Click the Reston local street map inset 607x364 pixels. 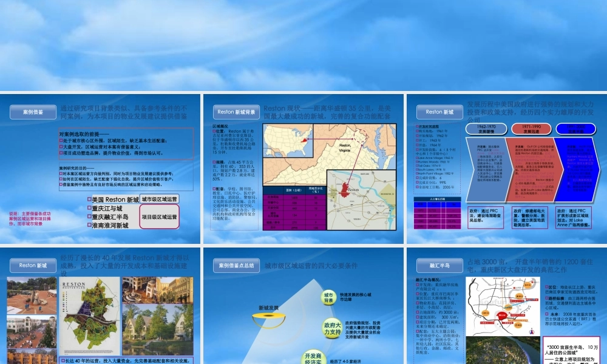pos(361,200)
